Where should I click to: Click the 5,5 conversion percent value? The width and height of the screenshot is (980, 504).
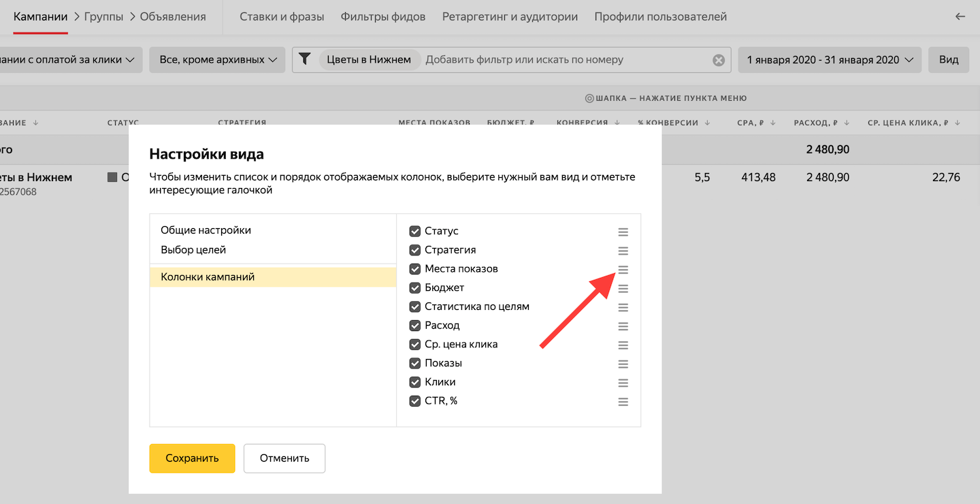702,178
